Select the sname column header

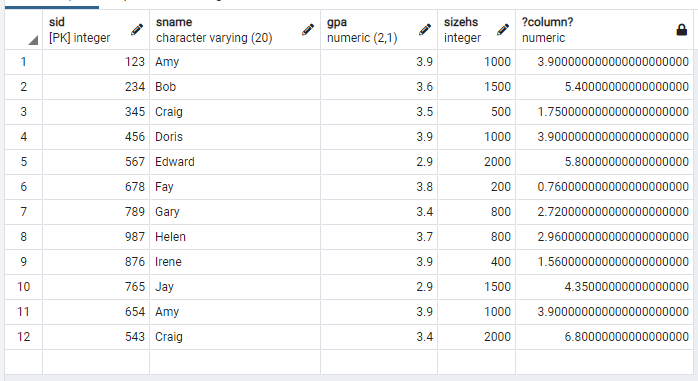(235, 30)
